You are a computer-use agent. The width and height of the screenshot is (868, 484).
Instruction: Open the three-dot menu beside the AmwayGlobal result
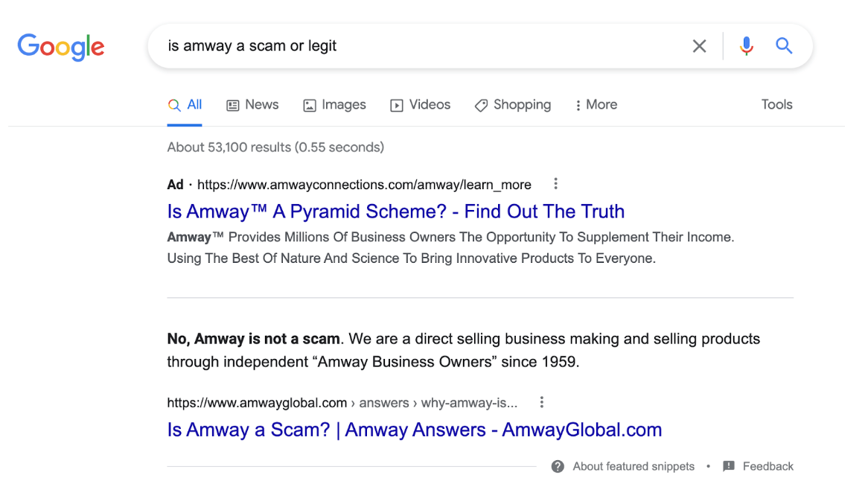pos(541,401)
